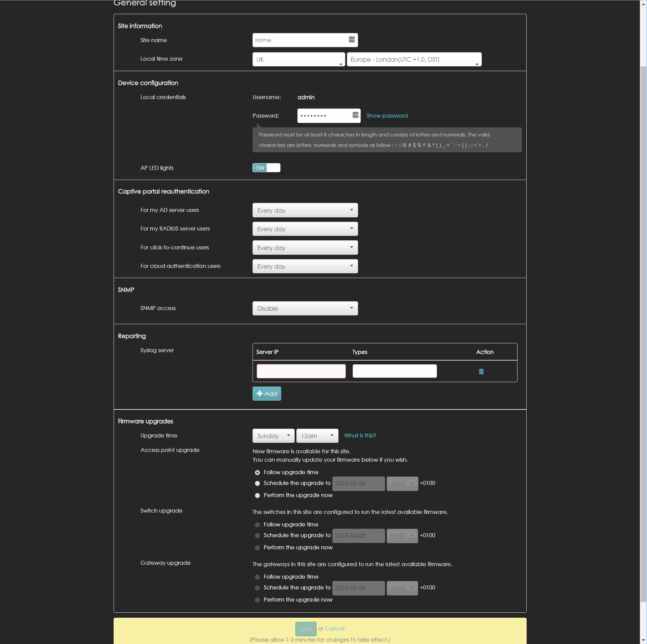Select Follow upgrade time for access points
Viewport: 647px width, 644px height.
tap(257, 472)
